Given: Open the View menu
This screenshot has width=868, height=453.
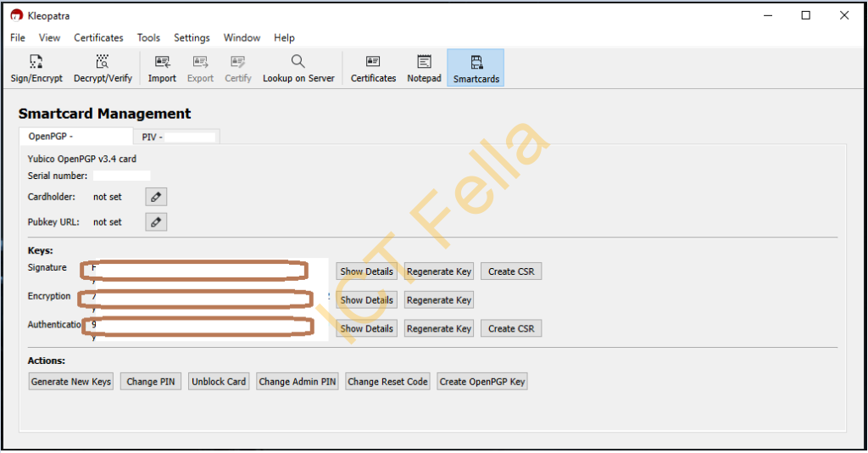Looking at the screenshot, I should 49,37.
